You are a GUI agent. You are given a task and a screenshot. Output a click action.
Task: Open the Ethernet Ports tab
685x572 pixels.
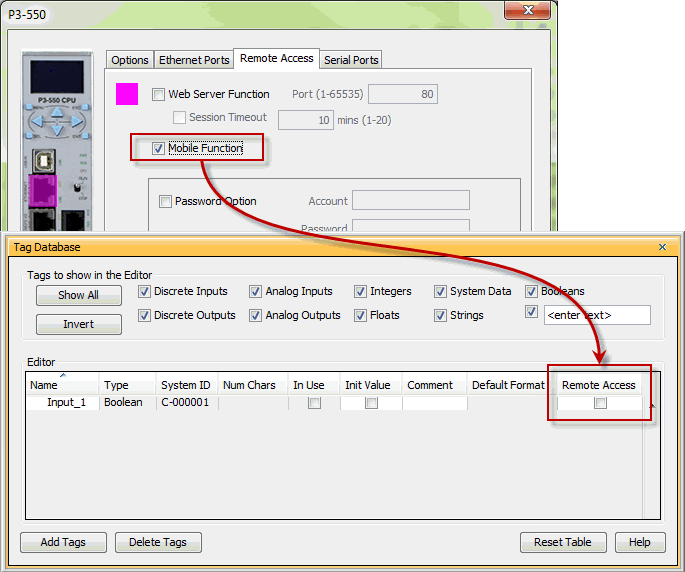click(x=194, y=60)
